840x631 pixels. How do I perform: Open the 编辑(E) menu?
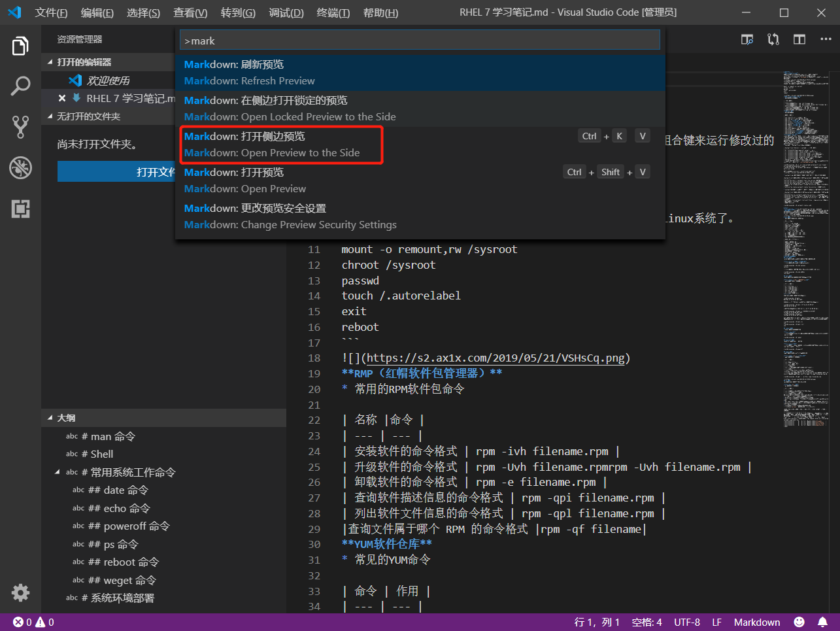point(97,12)
